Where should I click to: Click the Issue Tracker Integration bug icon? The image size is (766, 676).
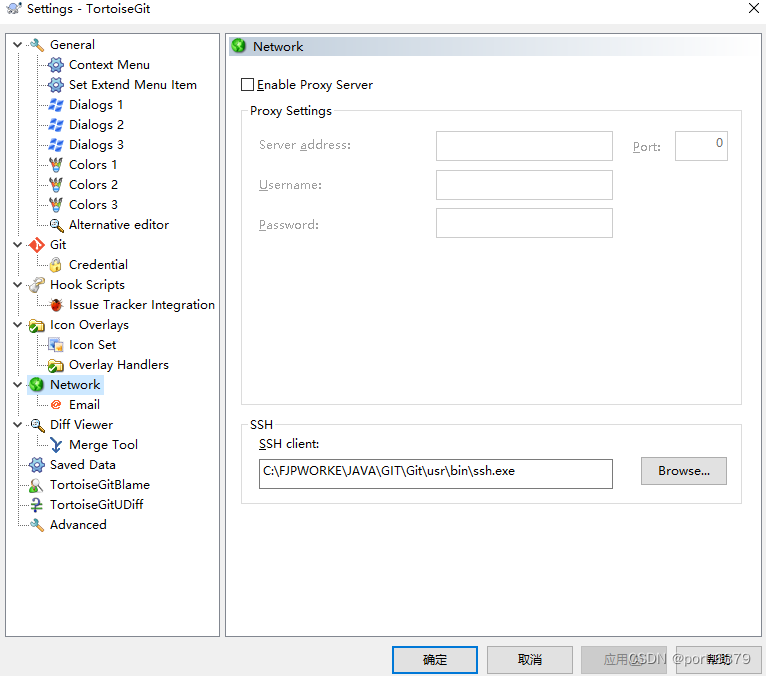click(x=56, y=305)
